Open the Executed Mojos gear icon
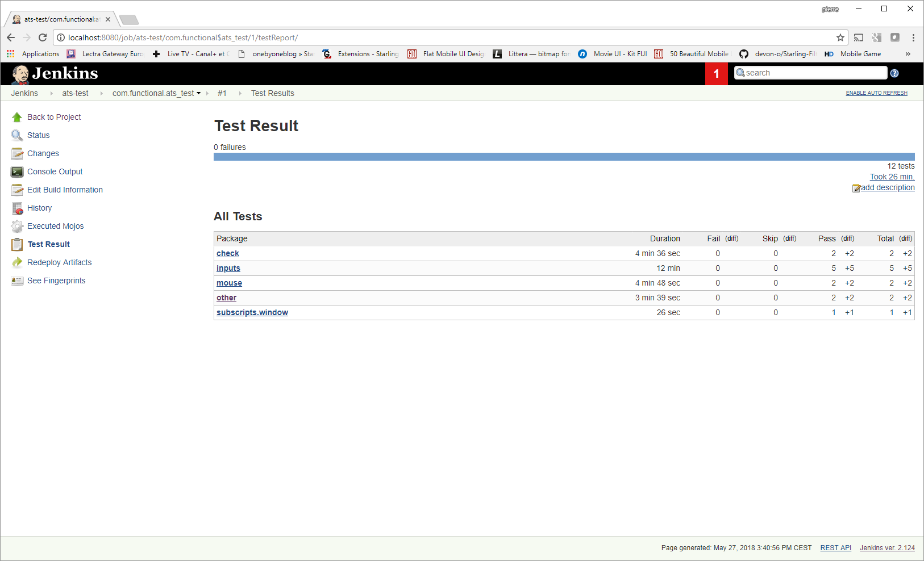 (17, 226)
